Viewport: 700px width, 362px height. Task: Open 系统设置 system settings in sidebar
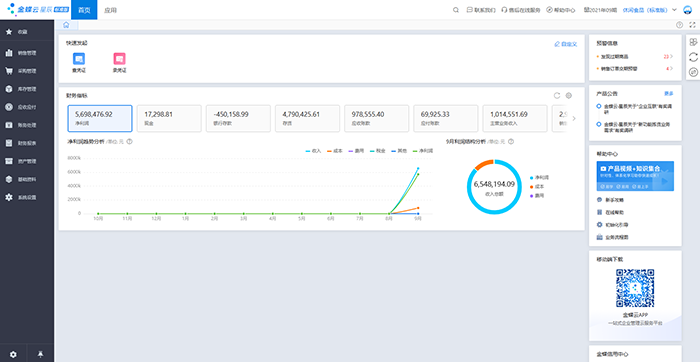(27, 197)
